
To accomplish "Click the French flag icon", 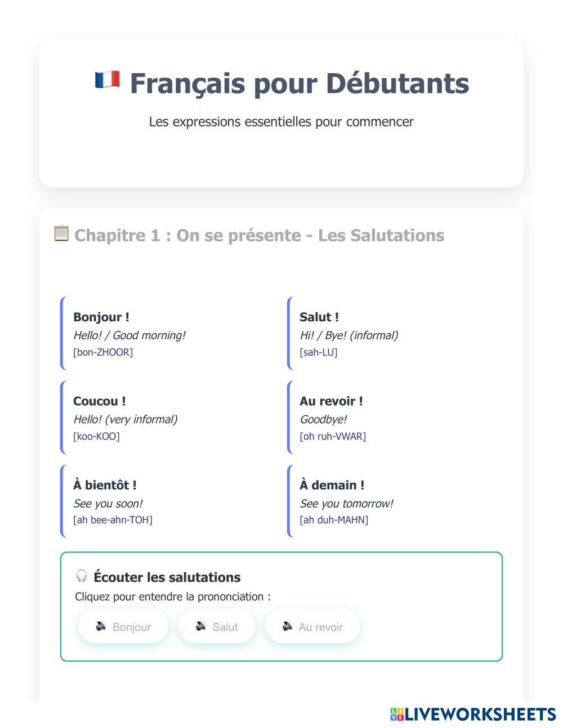I will point(107,80).
